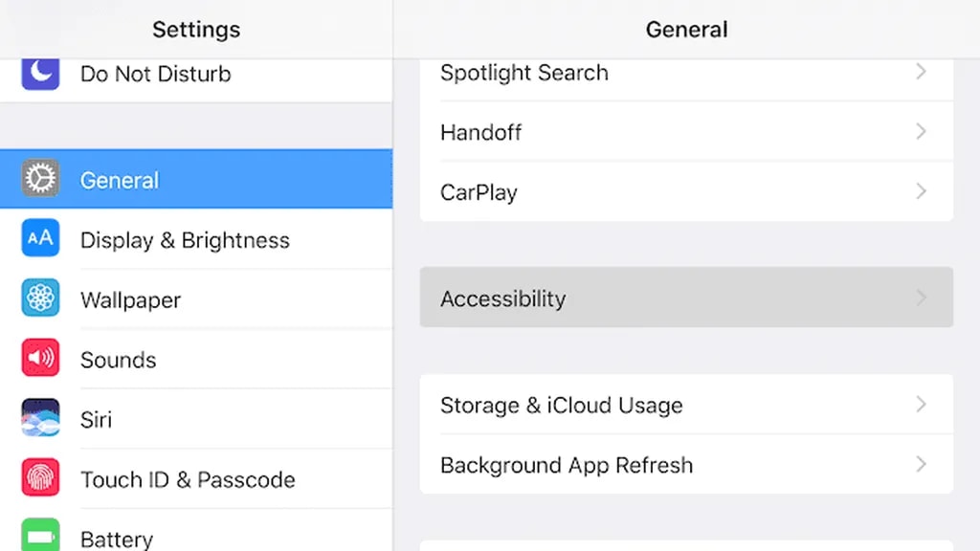Select the green Battery icon
980x551 pixels.
[40, 536]
